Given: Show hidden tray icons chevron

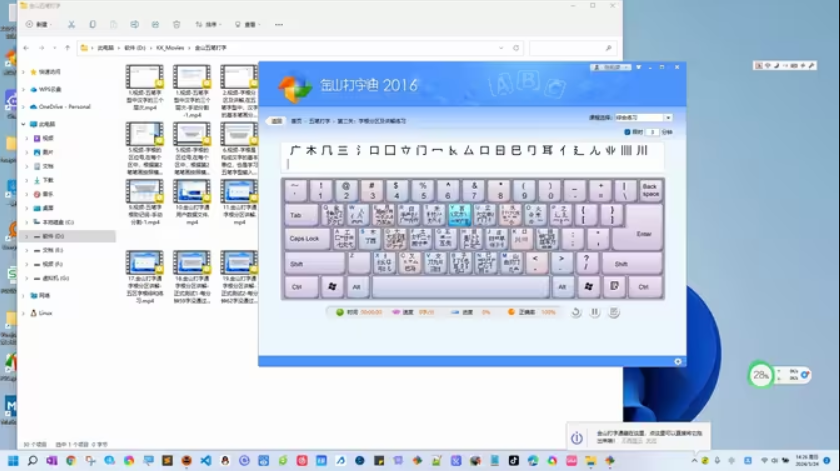Looking at the screenshot, I should [x=694, y=461].
